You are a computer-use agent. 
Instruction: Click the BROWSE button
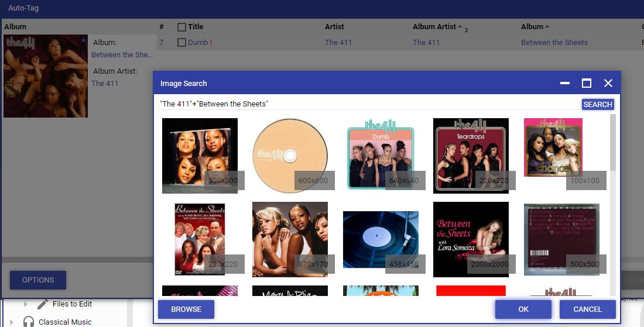pos(186,309)
